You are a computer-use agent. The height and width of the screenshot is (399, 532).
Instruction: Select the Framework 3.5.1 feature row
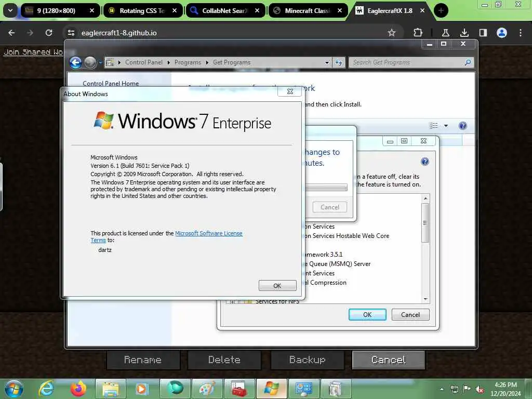(324, 255)
